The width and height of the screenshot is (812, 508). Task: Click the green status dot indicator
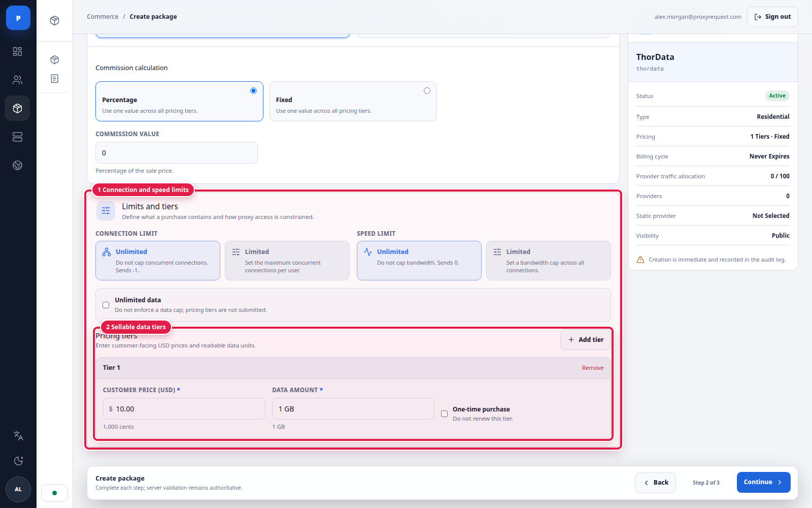pos(55,493)
